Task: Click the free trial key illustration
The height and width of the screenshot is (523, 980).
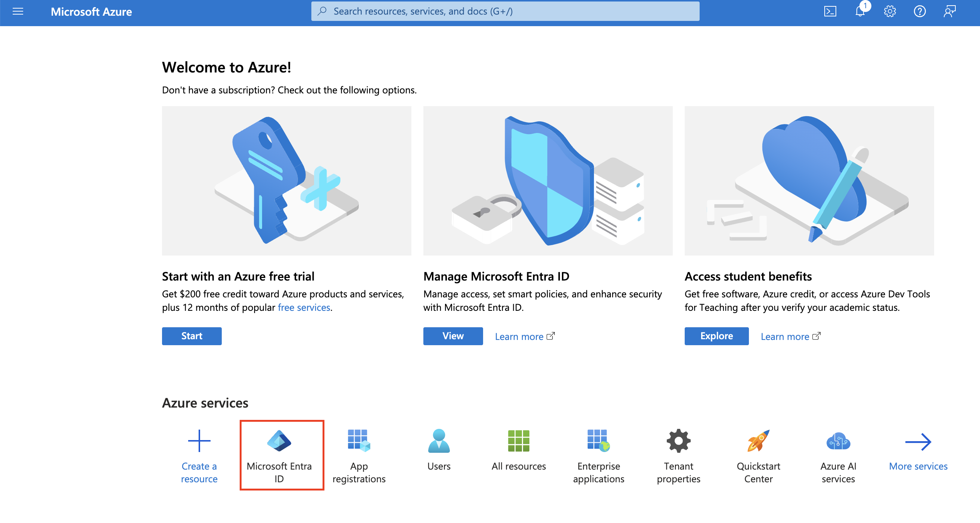Action: 286,180
